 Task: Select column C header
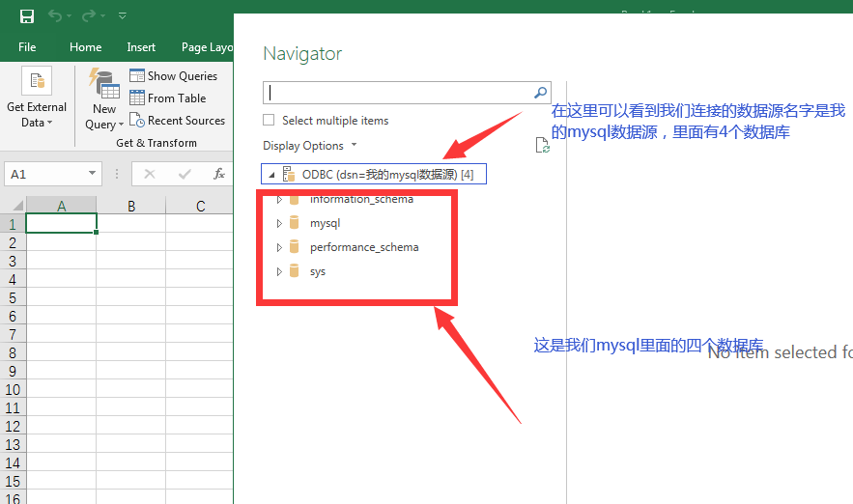tap(200, 206)
